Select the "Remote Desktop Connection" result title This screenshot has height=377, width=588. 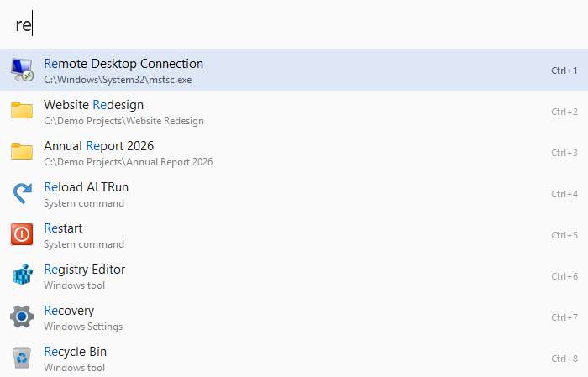coord(123,64)
